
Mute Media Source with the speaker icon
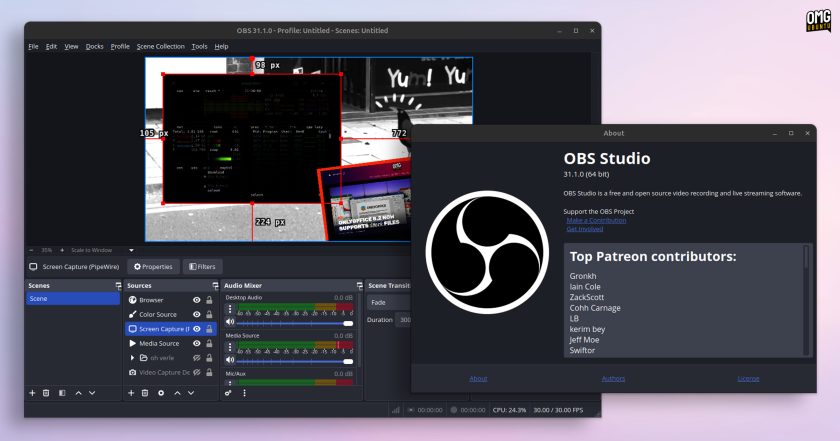(x=230, y=360)
